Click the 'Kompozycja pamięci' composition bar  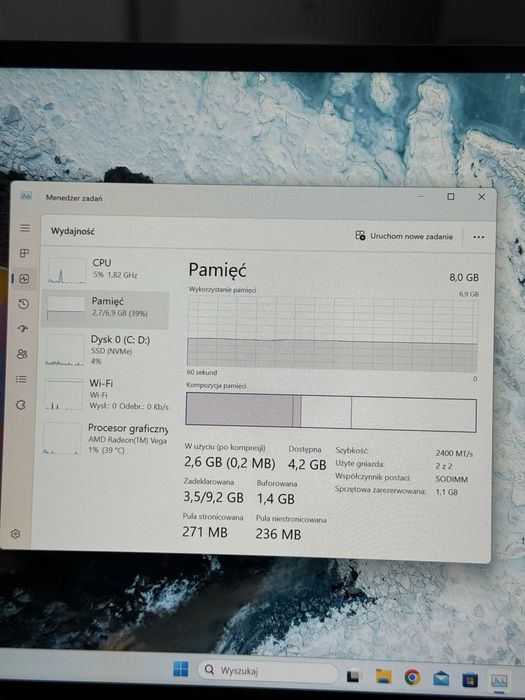coord(331,412)
